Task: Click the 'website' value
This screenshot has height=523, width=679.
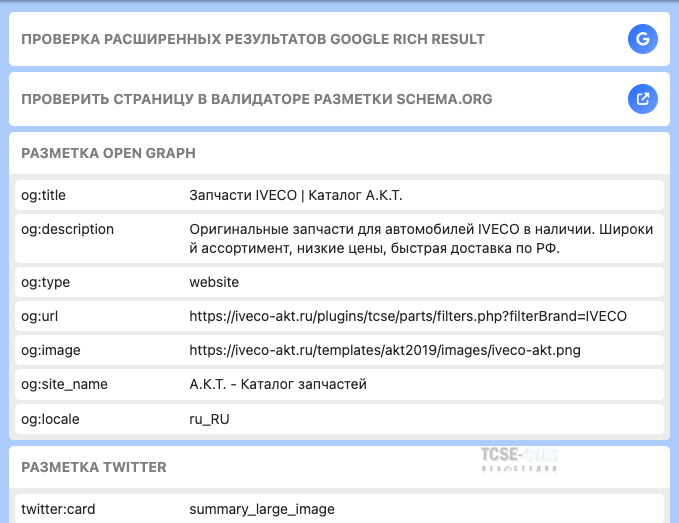Action: (214, 282)
